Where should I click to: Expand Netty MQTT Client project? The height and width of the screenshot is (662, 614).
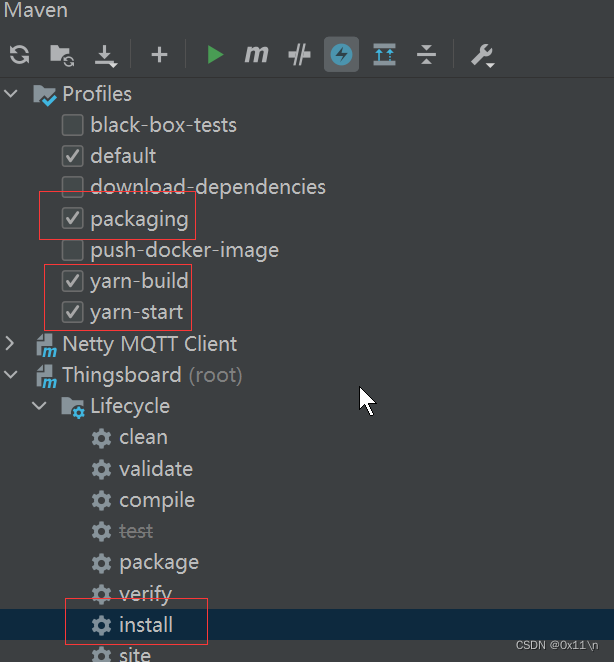[x=10, y=344]
